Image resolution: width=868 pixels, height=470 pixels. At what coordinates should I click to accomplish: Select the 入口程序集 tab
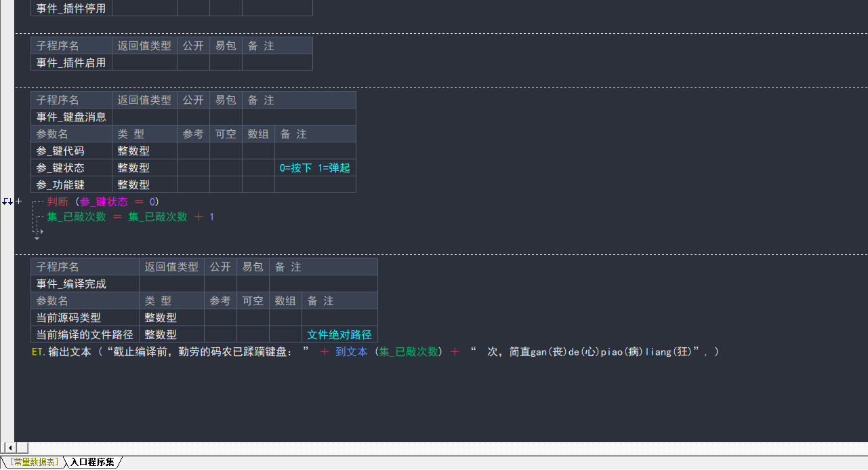(x=92, y=463)
